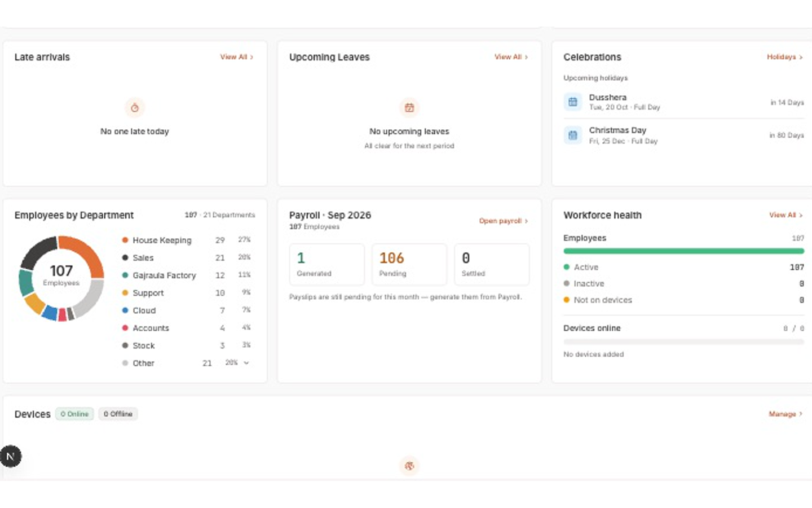Click the device icon in Devices panel

(409, 466)
